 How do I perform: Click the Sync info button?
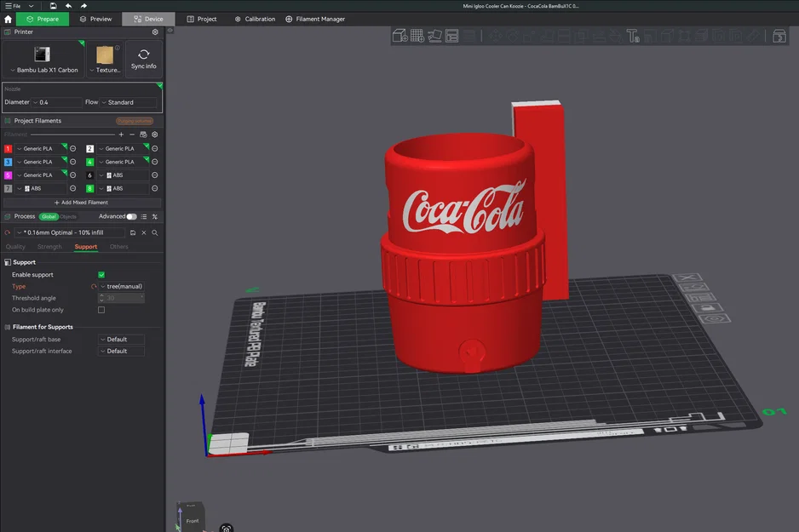(144, 59)
